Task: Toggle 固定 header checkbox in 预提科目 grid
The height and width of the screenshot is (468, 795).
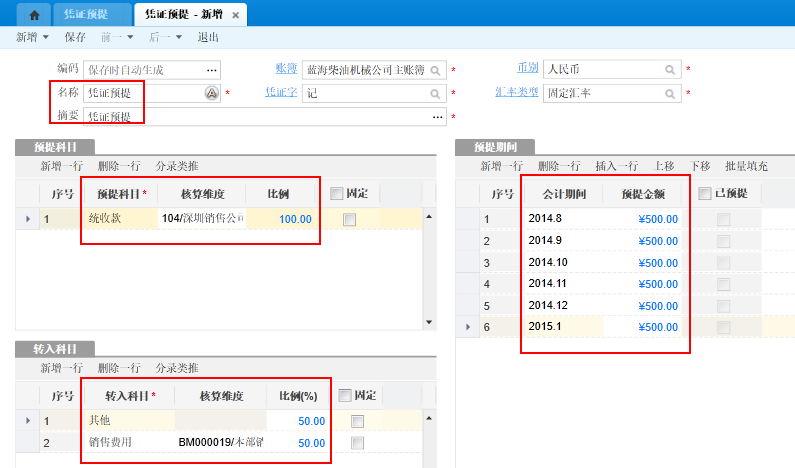Action: click(337, 193)
